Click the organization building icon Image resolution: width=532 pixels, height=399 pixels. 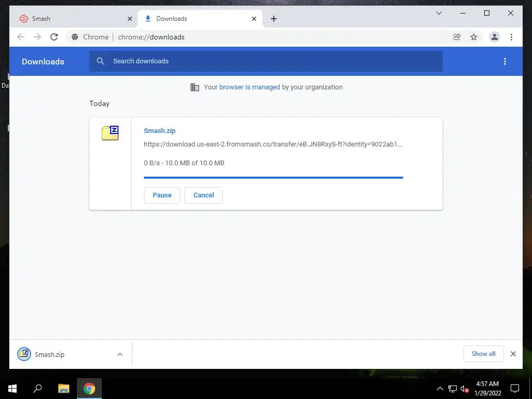195,87
